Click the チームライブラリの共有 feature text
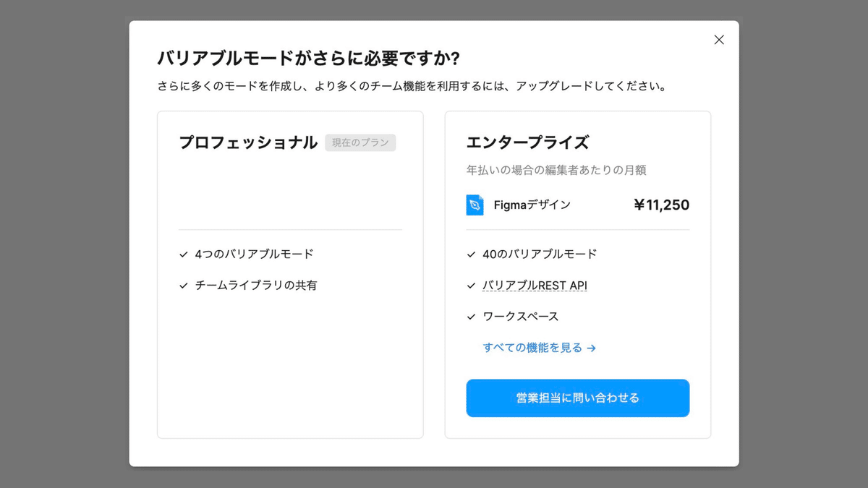 click(x=256, y=286)
